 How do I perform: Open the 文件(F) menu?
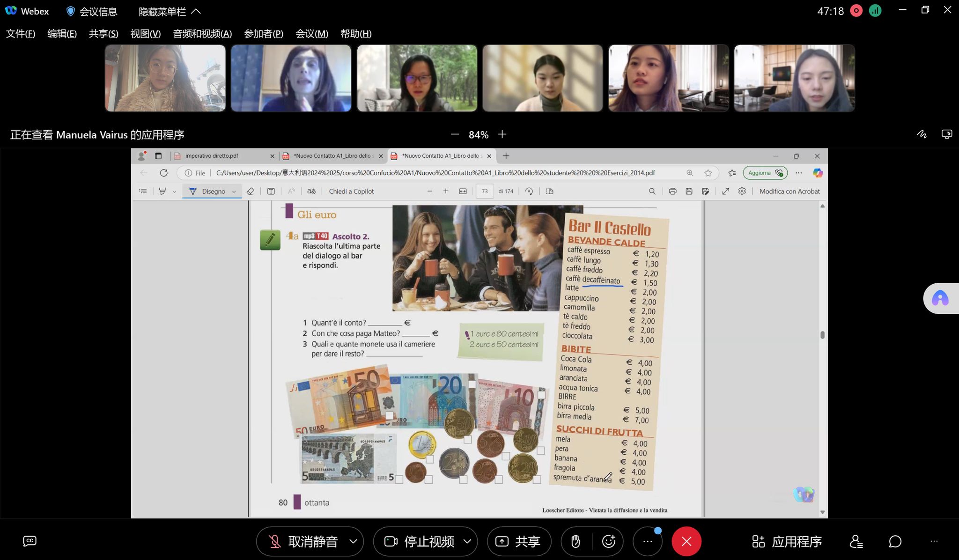[21, 34]
